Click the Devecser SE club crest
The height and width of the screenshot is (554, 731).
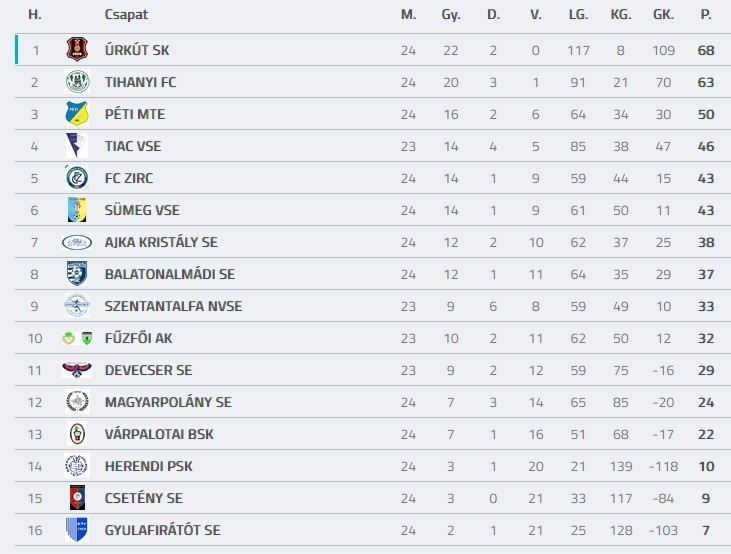[77, 370]
